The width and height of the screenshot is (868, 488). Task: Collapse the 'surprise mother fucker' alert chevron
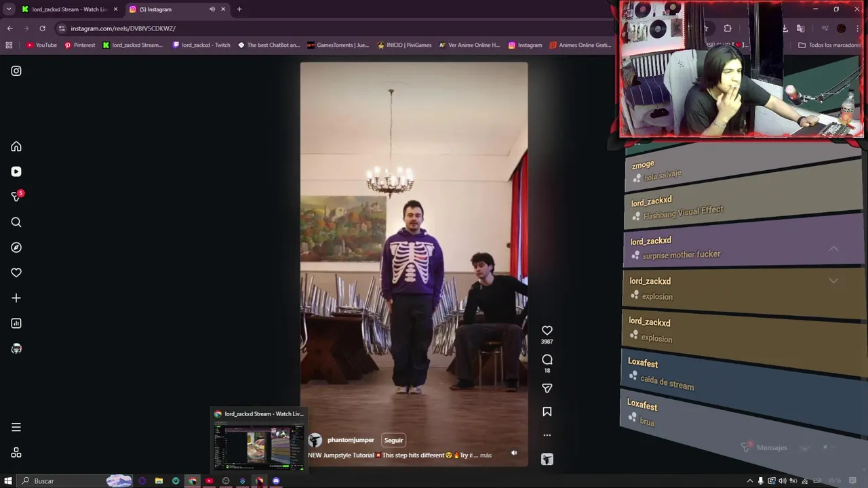pos(833,249)
